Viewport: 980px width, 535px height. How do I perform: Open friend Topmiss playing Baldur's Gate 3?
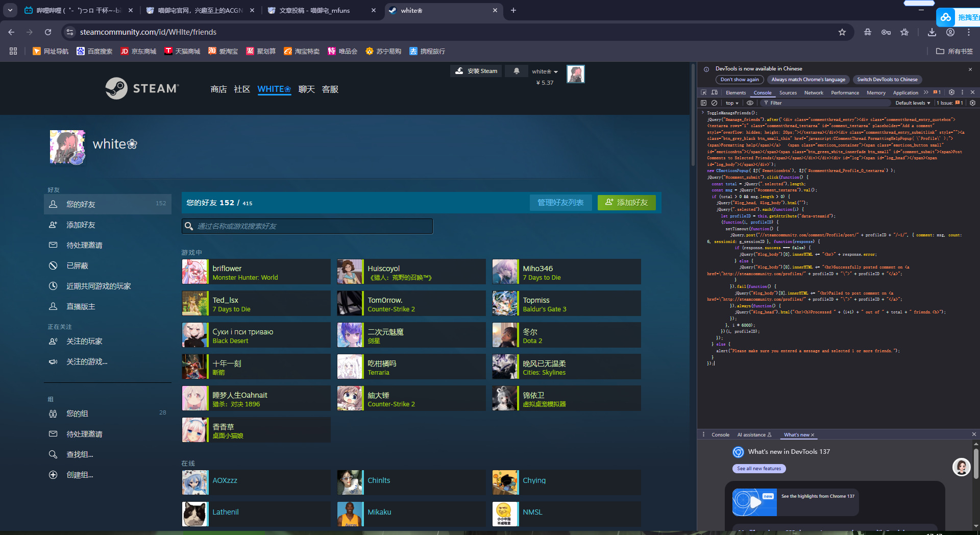tap(567, 303)
